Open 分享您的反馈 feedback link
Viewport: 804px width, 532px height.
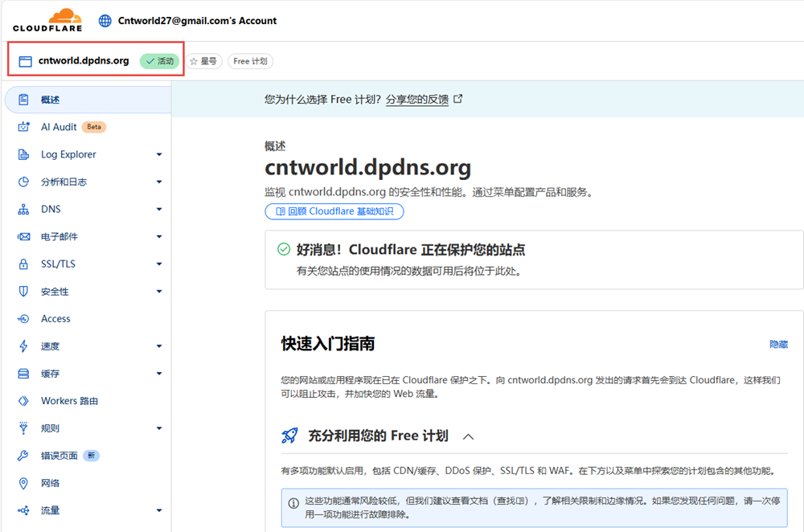(417, 100)
